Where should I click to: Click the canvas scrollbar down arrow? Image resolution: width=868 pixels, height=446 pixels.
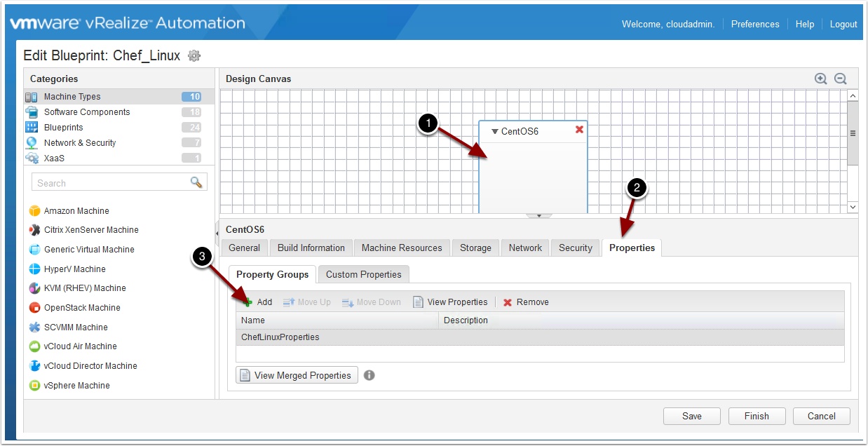pyautogui.click(x=853, y=207)
